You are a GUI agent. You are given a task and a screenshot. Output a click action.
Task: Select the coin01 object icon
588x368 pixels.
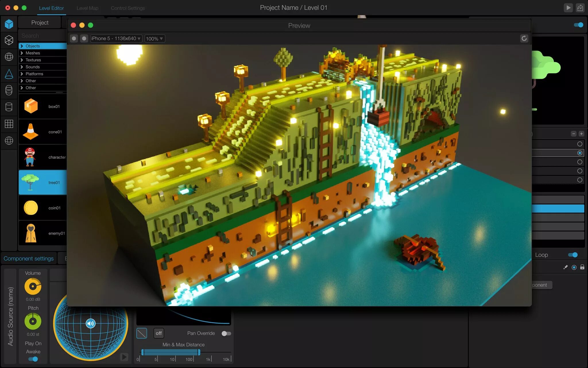(x=31, y=208)
